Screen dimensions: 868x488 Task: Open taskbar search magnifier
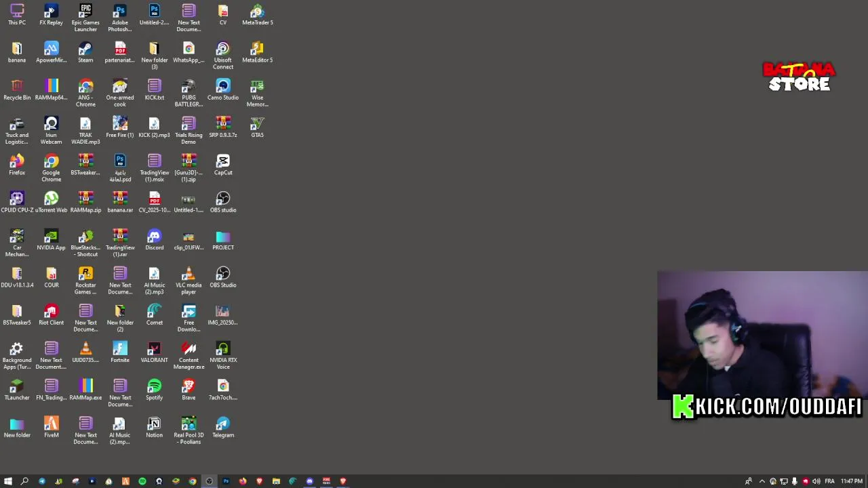tap(24, 481)
